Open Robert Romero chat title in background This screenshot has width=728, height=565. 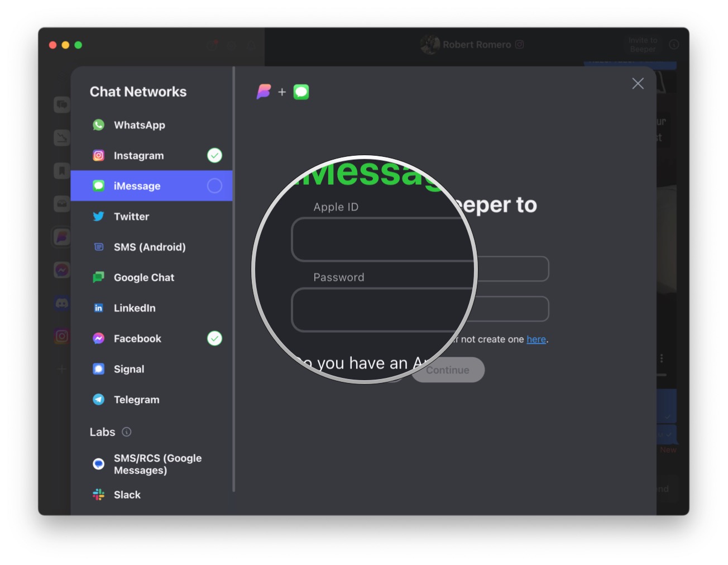pos(477,45)
